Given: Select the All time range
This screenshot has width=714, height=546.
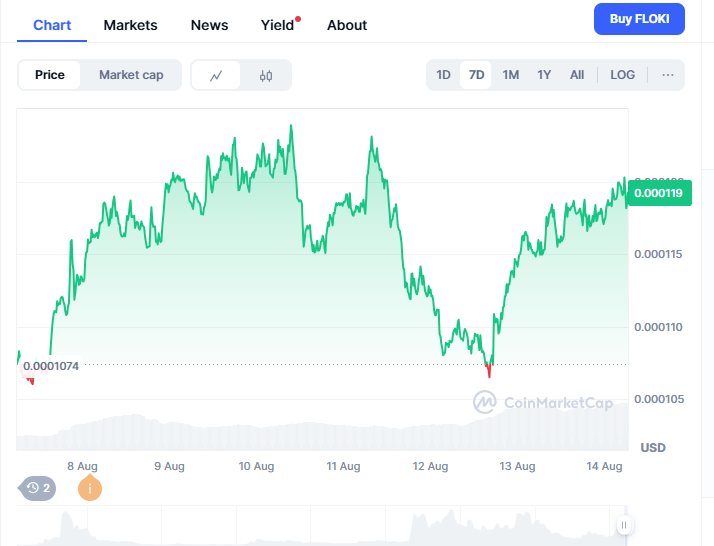Looking at the screenshot, I should [577, 75].
